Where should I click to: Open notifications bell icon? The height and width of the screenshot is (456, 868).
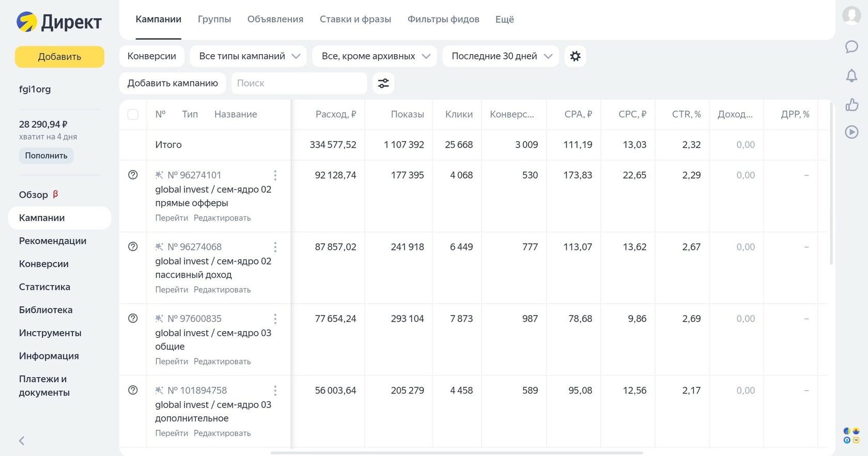pyautogui.click(x=851, y=76)
